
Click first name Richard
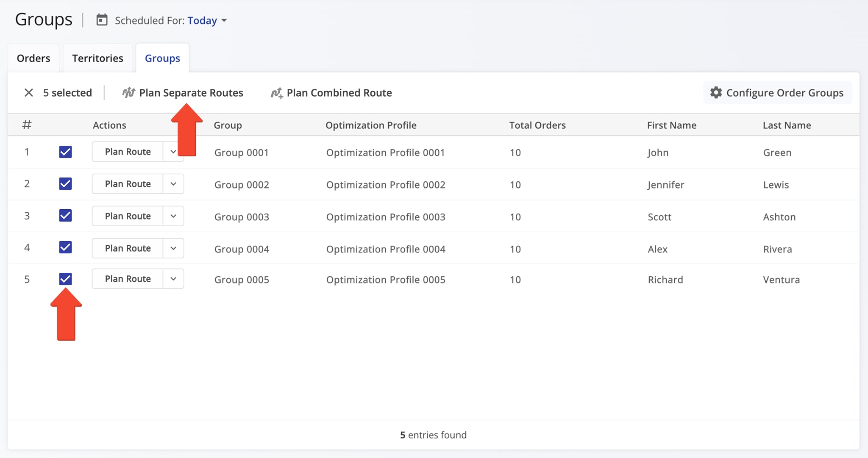point(665,280)
